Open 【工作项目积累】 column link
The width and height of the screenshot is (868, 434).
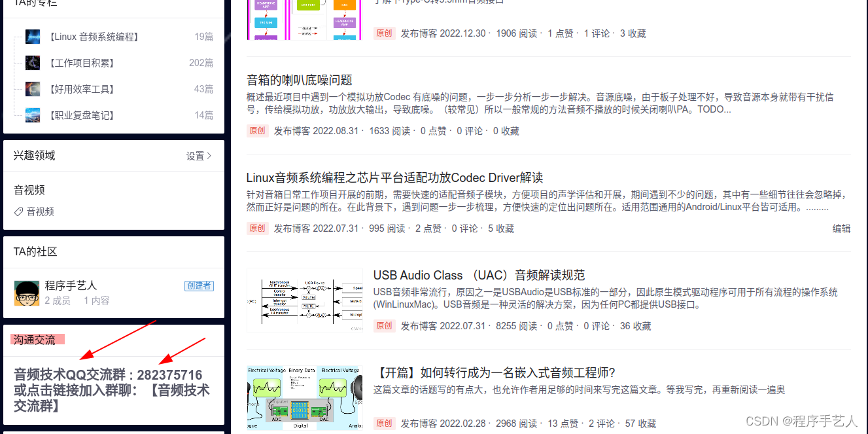tap(82, 63)
